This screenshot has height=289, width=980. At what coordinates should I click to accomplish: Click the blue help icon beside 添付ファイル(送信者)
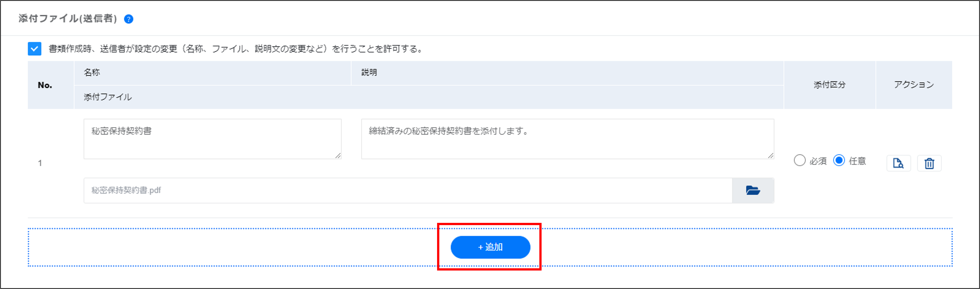click(129, 19)
